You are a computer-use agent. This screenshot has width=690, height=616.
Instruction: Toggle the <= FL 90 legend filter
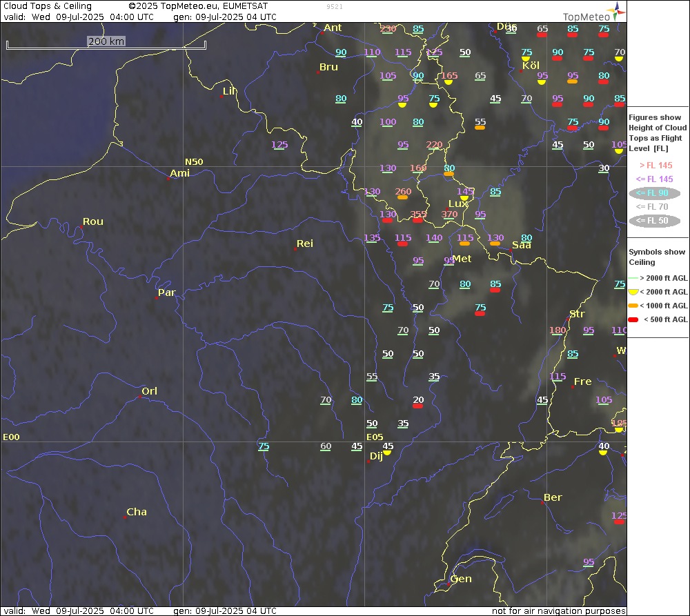point(655,193)
